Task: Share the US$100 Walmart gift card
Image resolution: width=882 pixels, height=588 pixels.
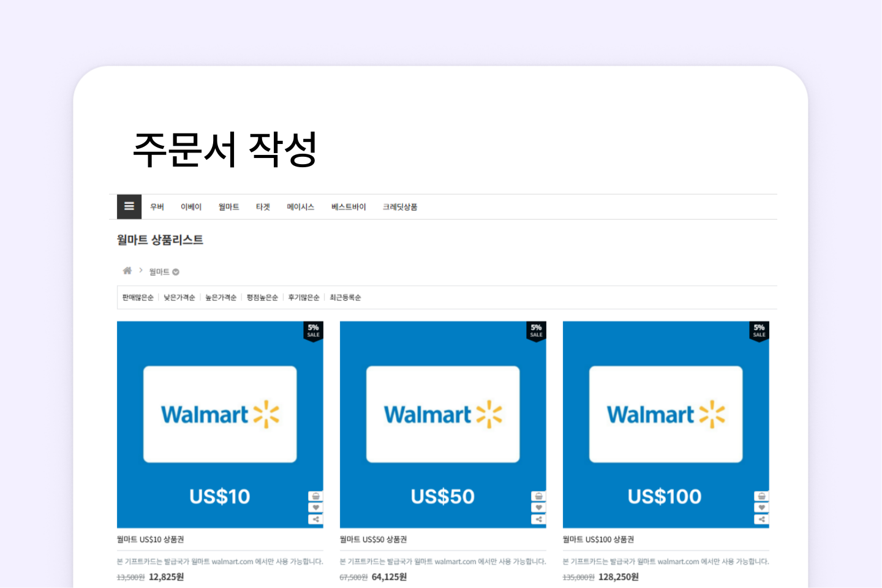Action: coord(761,519)
